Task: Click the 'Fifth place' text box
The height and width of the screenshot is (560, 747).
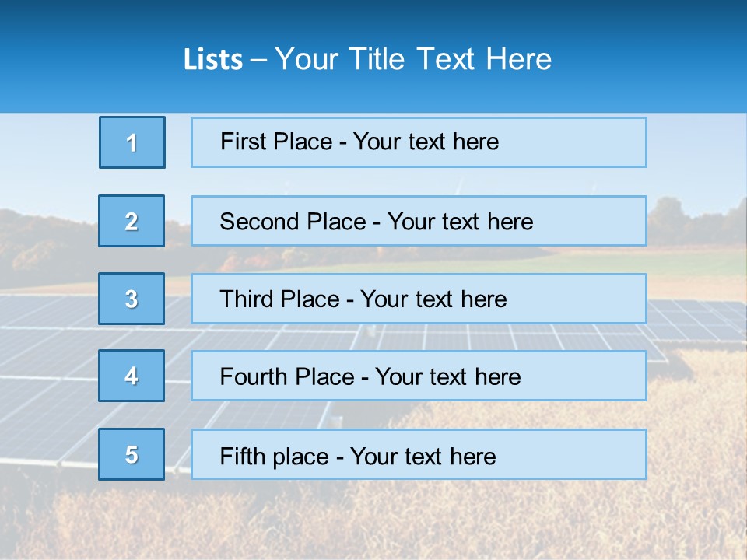Action: click(419, 455)
